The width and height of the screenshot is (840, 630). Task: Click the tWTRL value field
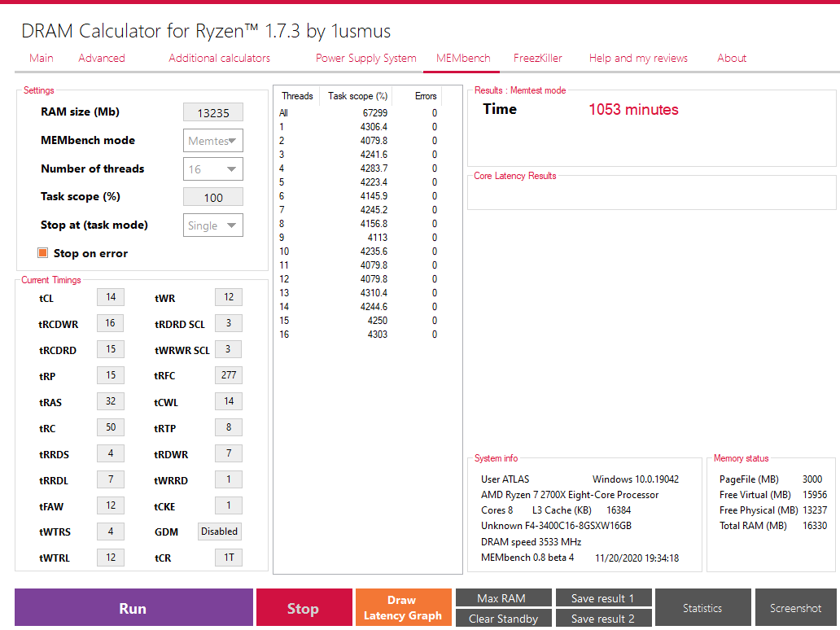click(111, 557)
